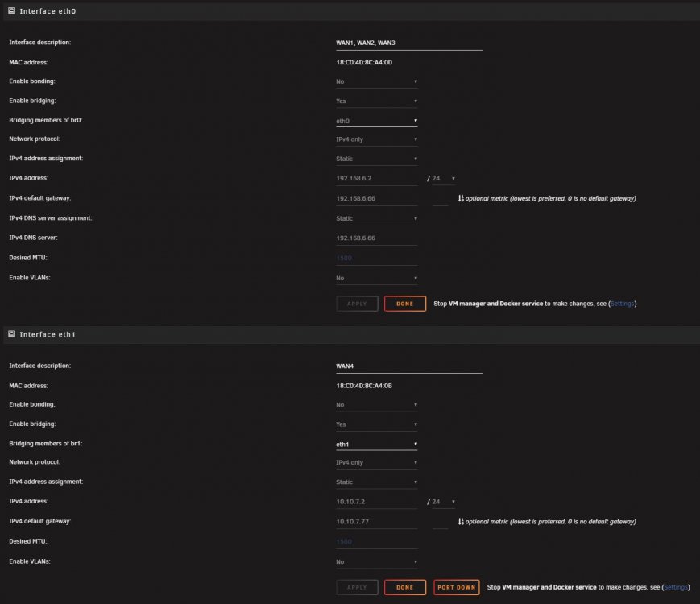Click eth1 Desired MTU field
Image resolution: width=700 pixels, height=604 pixels.
376,542
